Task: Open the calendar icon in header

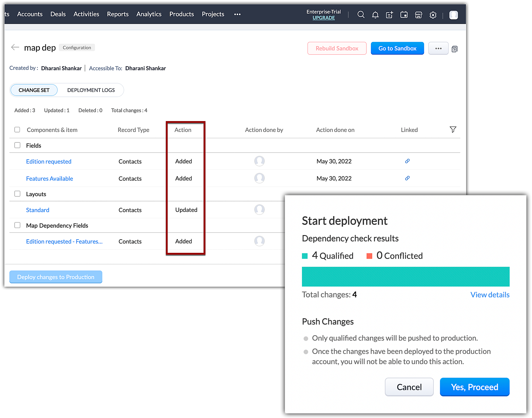Action: click(404, 15)
